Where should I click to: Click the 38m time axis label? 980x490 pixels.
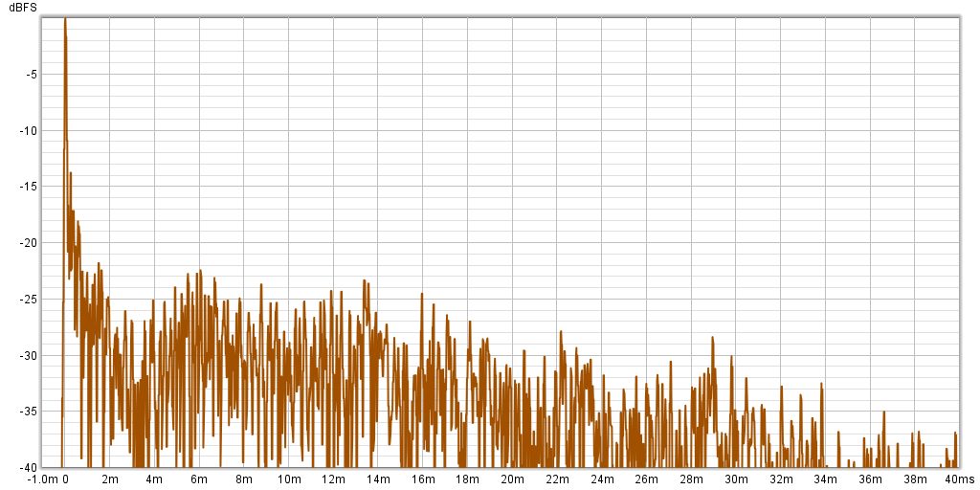pos(914,480)
